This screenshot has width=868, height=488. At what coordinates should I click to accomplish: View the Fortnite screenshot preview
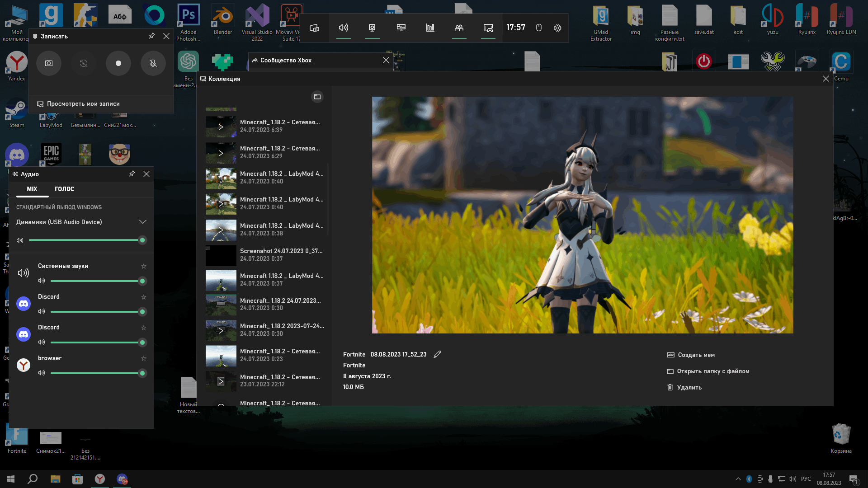point(582,215)
